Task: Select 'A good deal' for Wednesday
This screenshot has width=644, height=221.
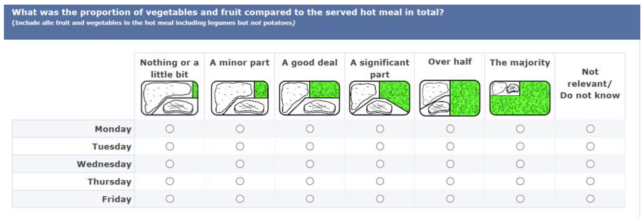Action: coord(310,164)
